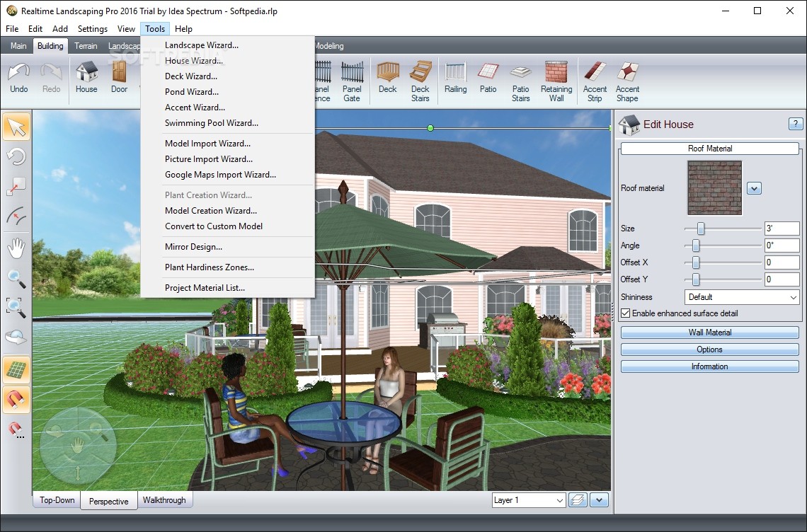Click the navigation compass control
The image size is (807, 532).
77,446
